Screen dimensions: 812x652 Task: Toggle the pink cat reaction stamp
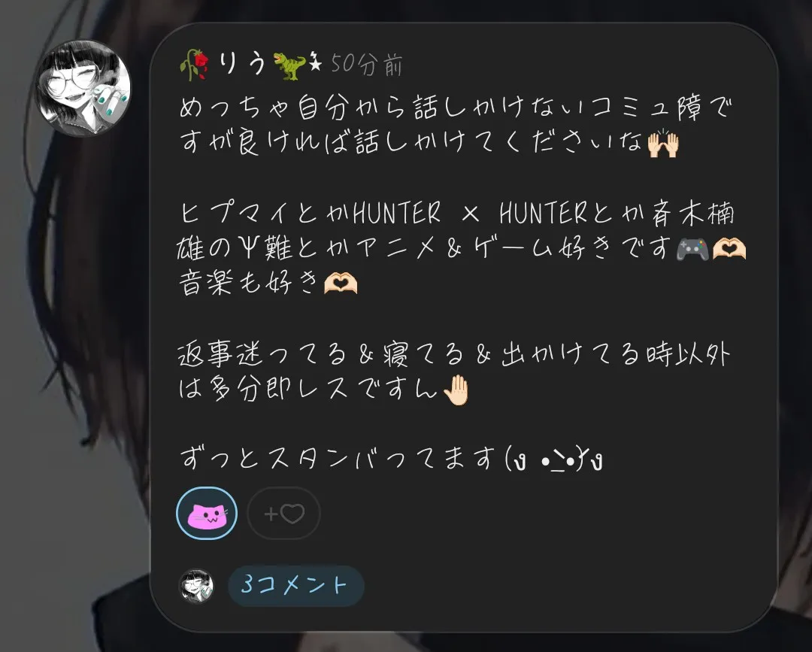(207, 513)
